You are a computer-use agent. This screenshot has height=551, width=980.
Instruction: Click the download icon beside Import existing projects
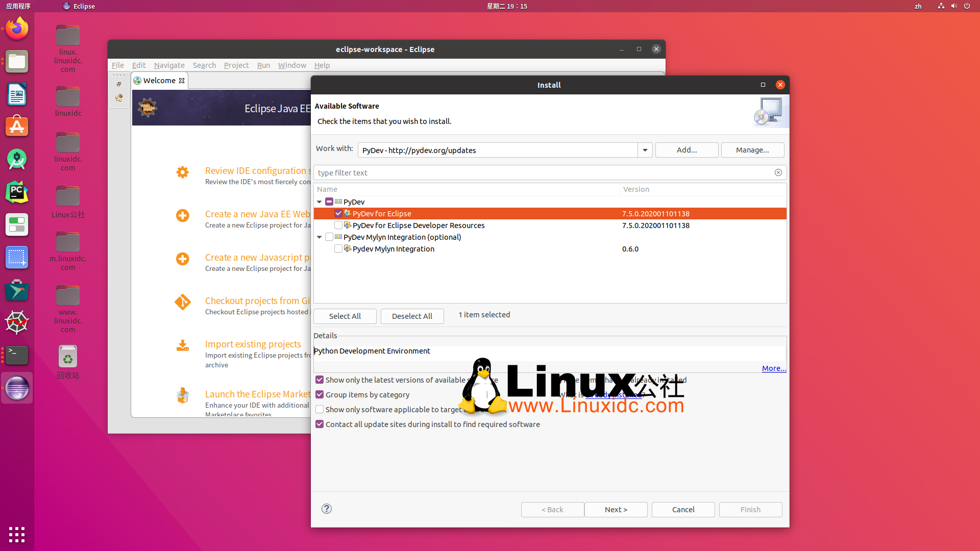(x=182, y=345)
